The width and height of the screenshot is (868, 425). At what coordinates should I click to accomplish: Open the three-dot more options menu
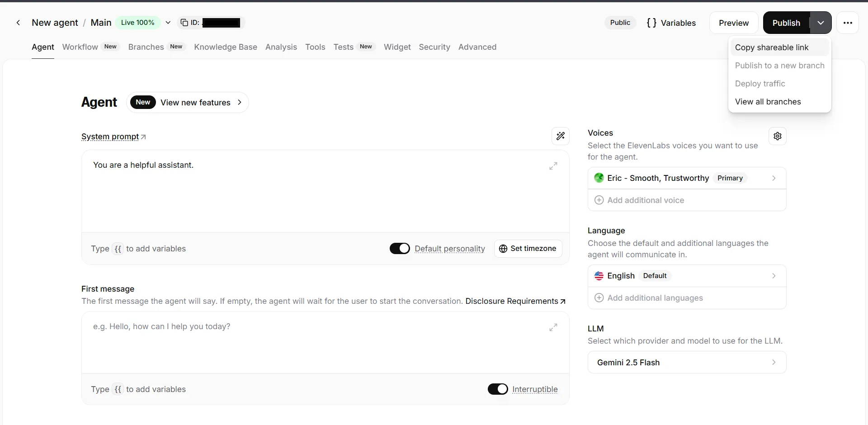click(847, 23)
